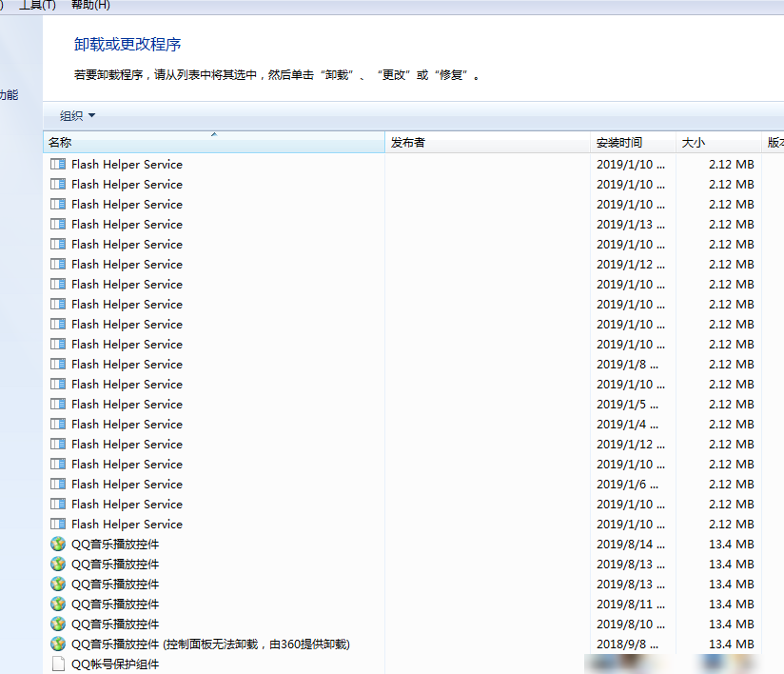Image resolution: width=784 pixels, height=674 pixels.
Task: Click 2.12 MB size in 2019/1/6 row
Action: (x=731, y=485)
